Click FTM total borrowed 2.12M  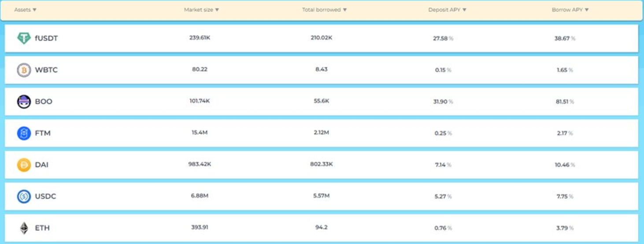point(322,133)
